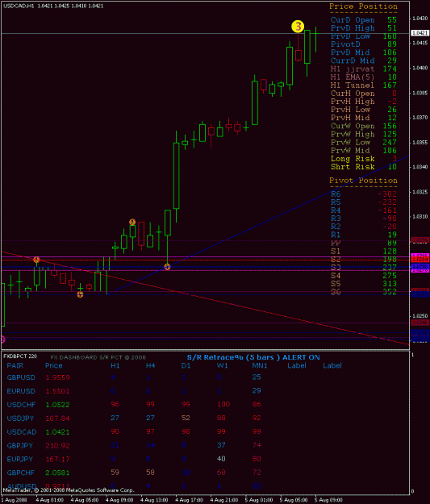Select the H4 column header

[x=151, y=366]
